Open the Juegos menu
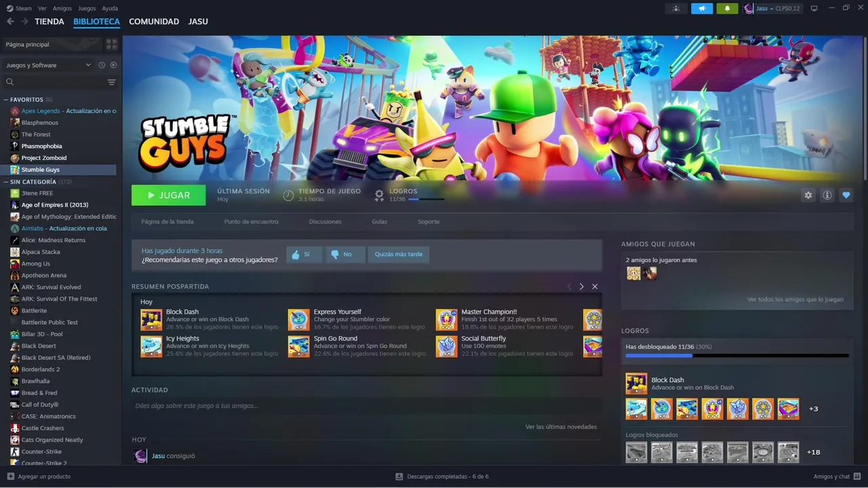868x488 pixels. tap(87, 8)
